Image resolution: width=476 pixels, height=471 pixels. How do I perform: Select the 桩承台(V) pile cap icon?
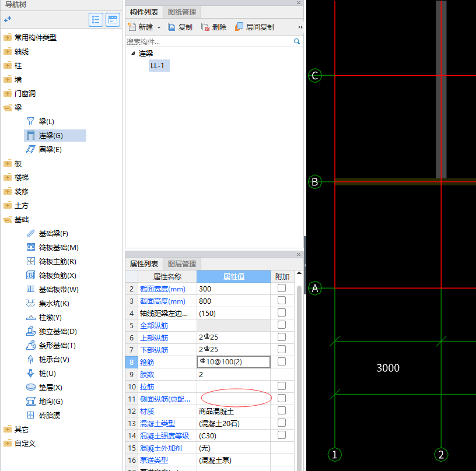[31, 359]
